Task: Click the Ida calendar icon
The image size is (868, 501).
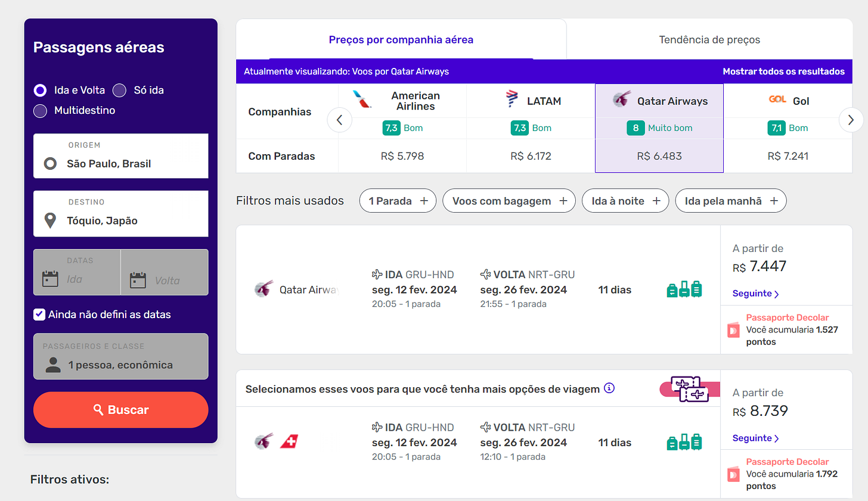Action: point(50,279)
